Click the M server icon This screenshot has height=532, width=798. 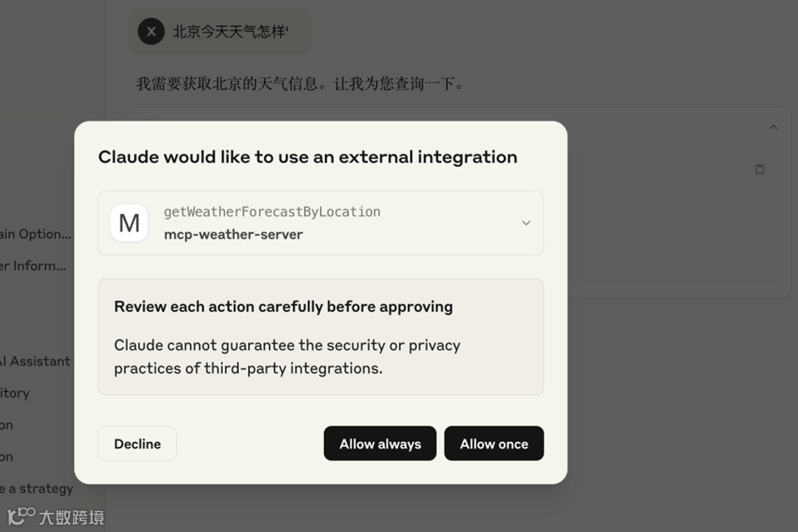click(x=129, y=223)
